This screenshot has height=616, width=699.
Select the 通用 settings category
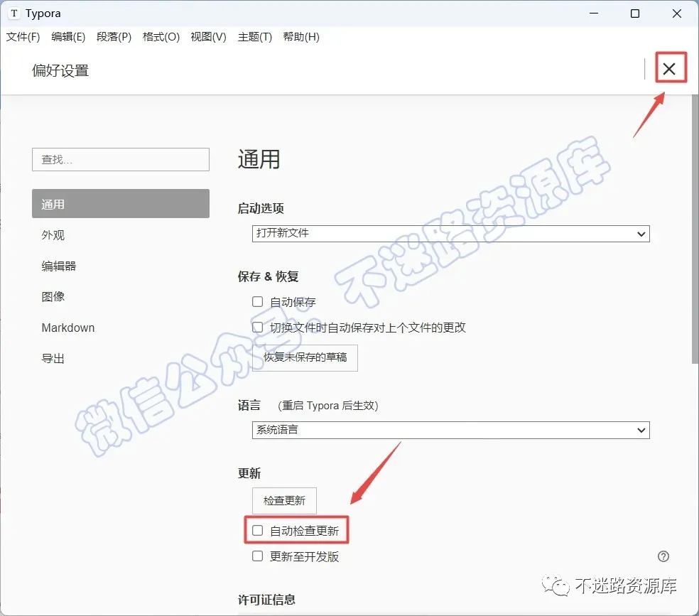point(120,204)
